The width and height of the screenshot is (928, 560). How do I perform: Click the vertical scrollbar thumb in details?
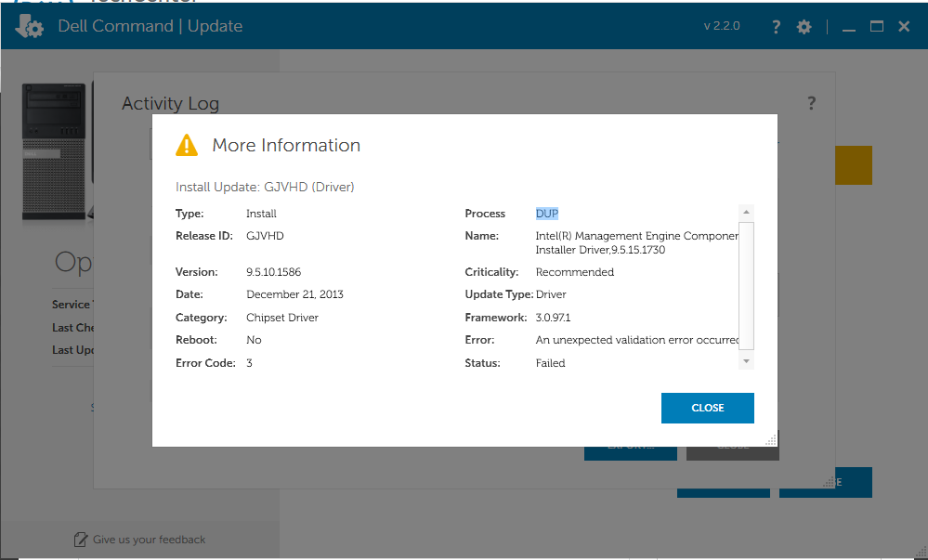pos(746,286)
